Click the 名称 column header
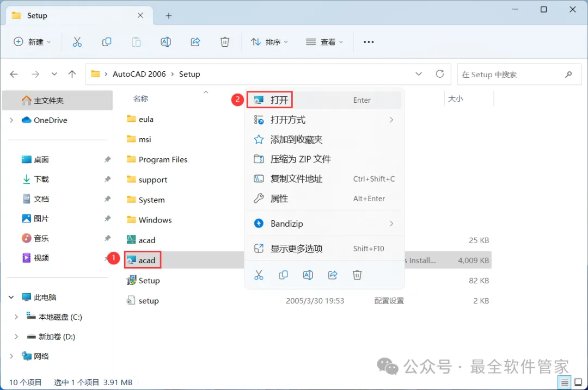This screenshot has height=390, width=588. [x=140, y=98]
